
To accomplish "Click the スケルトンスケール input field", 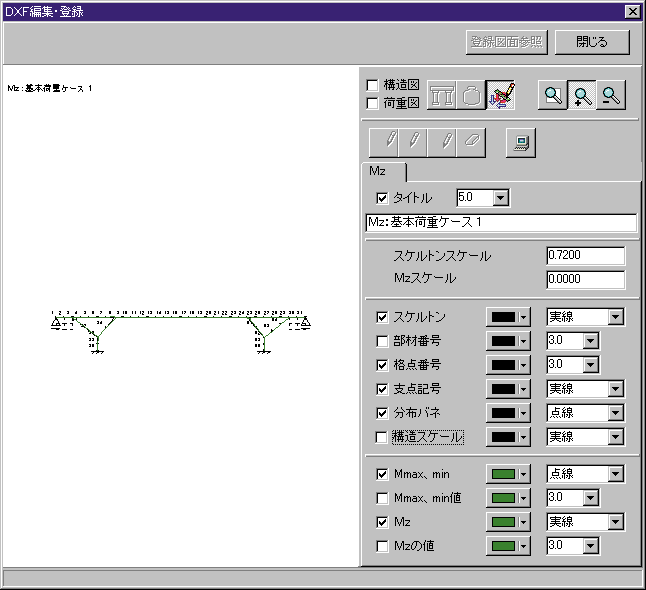I will 585,256.
